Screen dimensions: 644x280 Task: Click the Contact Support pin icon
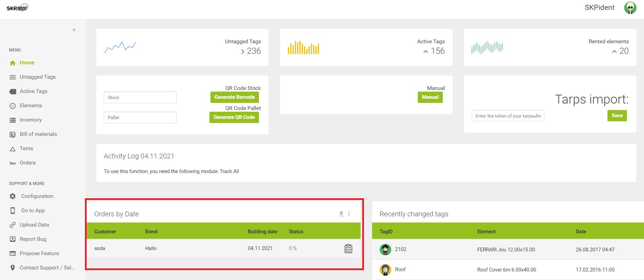click(x=13, y=268)
